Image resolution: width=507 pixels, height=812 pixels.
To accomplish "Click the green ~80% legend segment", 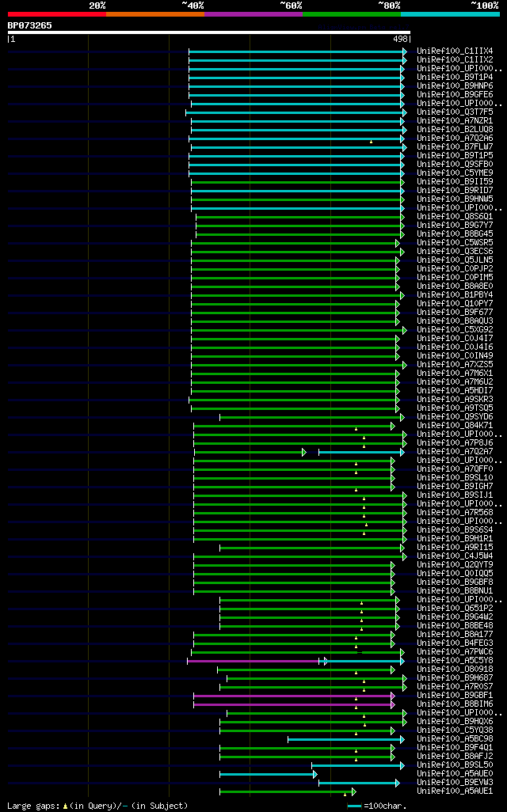I will (x=352, y=14).
